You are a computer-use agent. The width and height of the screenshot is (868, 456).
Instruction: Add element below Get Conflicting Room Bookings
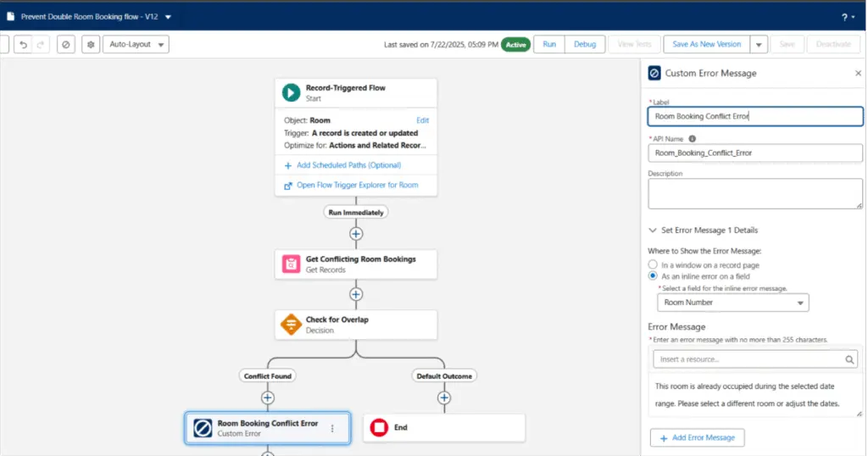[x=356, y=294]
